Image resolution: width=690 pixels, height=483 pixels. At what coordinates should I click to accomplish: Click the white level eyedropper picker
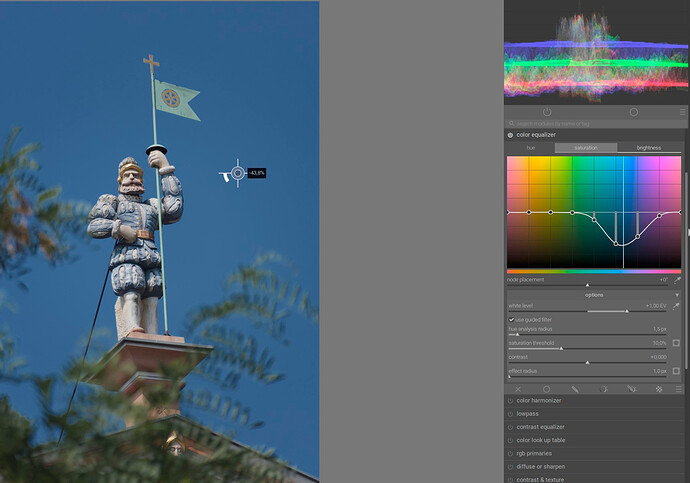[x=676, y=306]
